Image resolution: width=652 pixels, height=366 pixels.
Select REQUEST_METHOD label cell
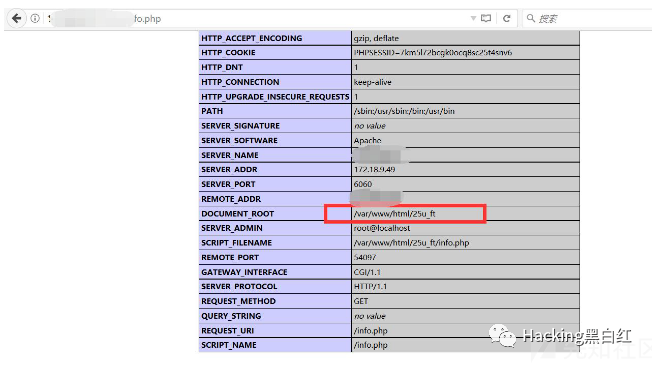[275, 301]
